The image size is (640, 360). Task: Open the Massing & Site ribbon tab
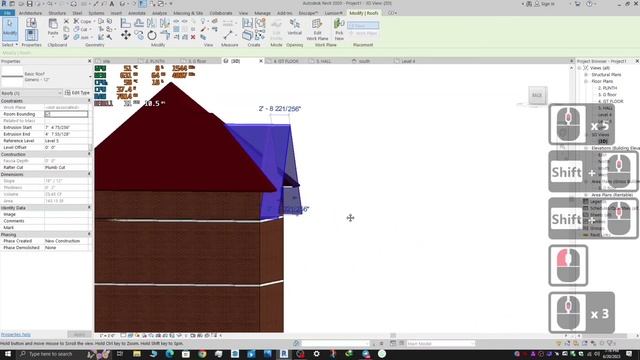188,13
